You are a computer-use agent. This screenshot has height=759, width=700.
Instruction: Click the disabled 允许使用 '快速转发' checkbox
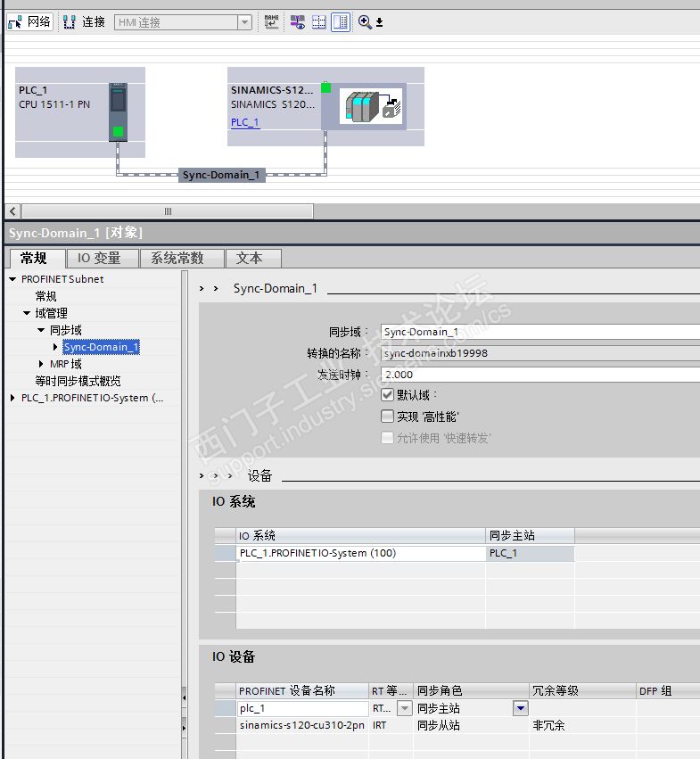387,438
